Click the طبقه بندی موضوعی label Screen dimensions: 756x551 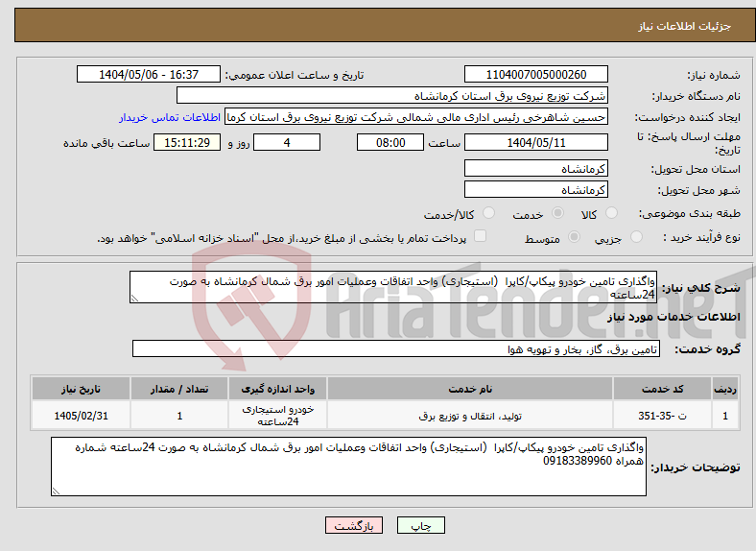tap(690, 213)
